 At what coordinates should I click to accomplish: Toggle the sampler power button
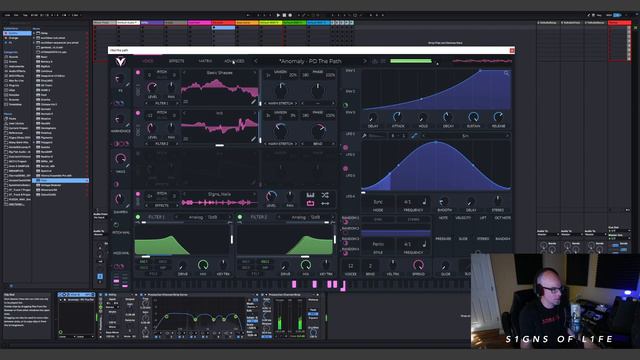point(138,194)
